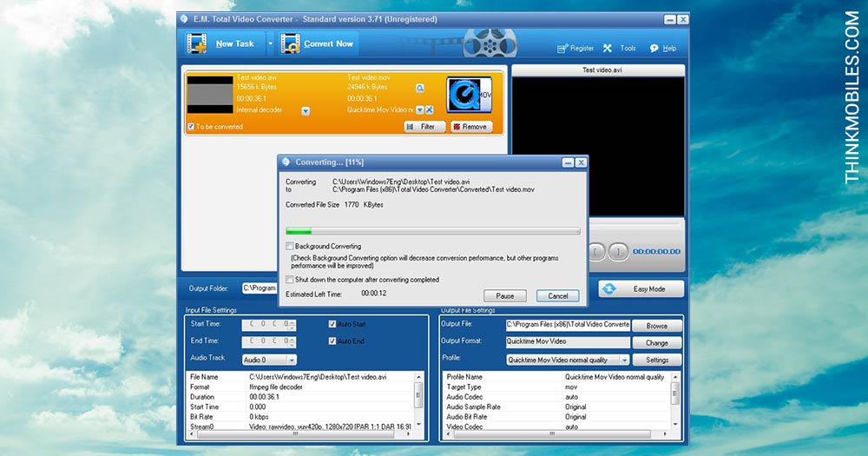The height and width of the screenshot is (456, 868).
Task: Click the conversion progress bar
Action: point(433,230)
